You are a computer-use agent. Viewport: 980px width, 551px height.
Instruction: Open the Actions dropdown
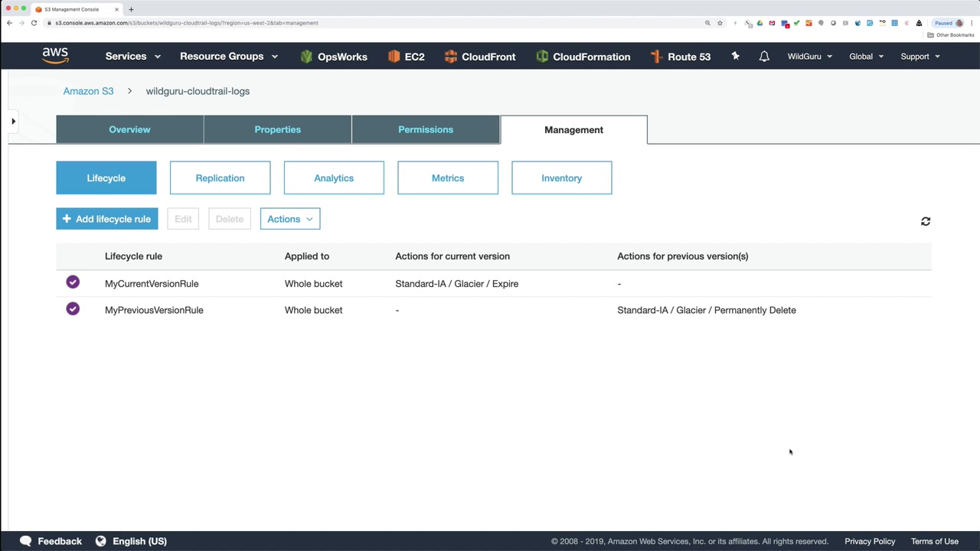pyautogui.click(x=290, y=219)
